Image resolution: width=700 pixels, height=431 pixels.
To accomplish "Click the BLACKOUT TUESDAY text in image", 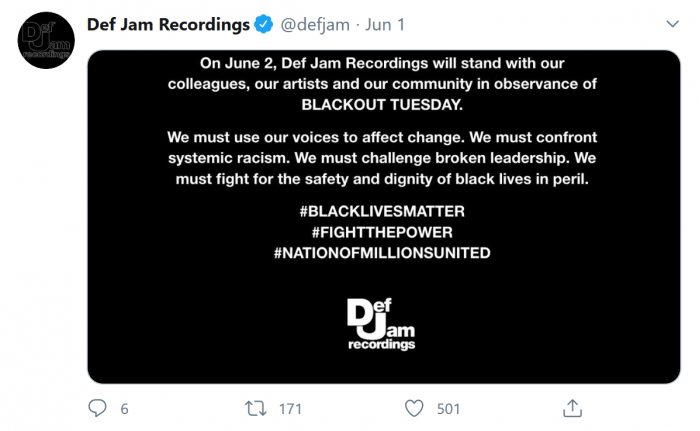I will click(x=382, y=103).
